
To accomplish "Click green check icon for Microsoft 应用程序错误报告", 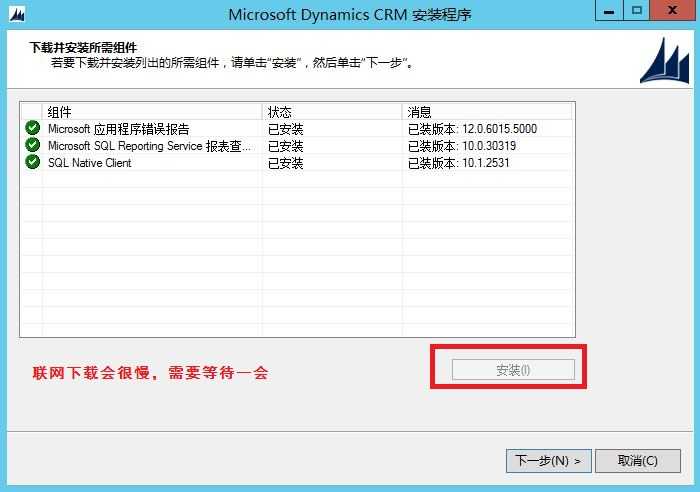I will (32, 128).
